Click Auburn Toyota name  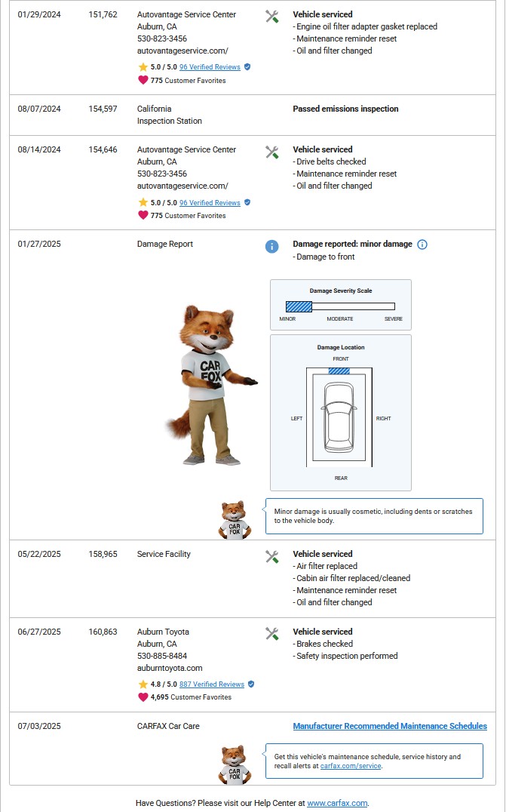[x=163, y=632]
